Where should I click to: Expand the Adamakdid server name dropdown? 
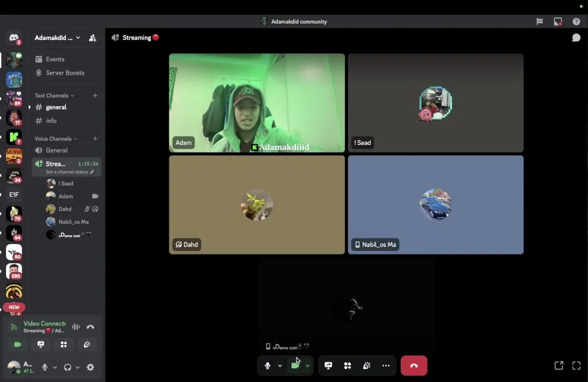click(57, 38)
